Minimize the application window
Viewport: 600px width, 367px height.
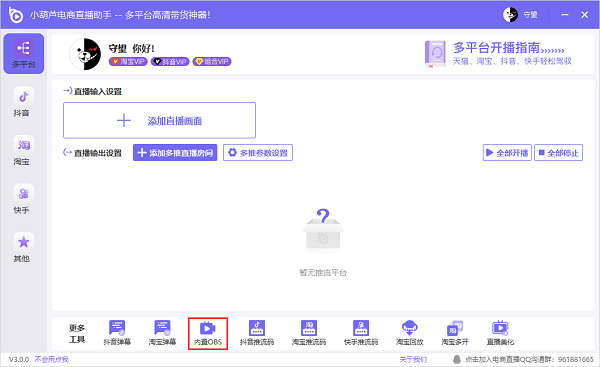pos(564,15)
